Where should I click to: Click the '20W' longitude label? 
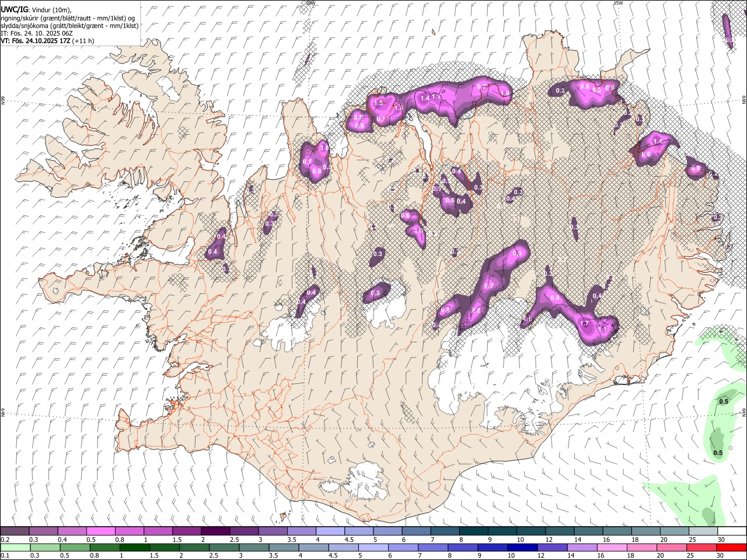tap(310, 3)
